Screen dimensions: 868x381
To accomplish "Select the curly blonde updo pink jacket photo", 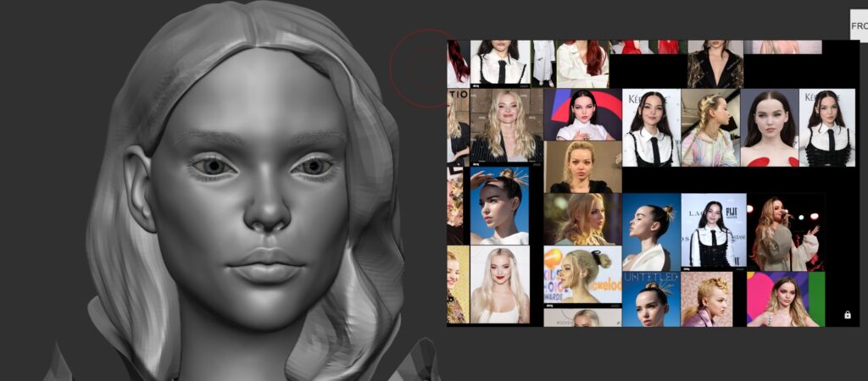I will (x=706, y=299).
